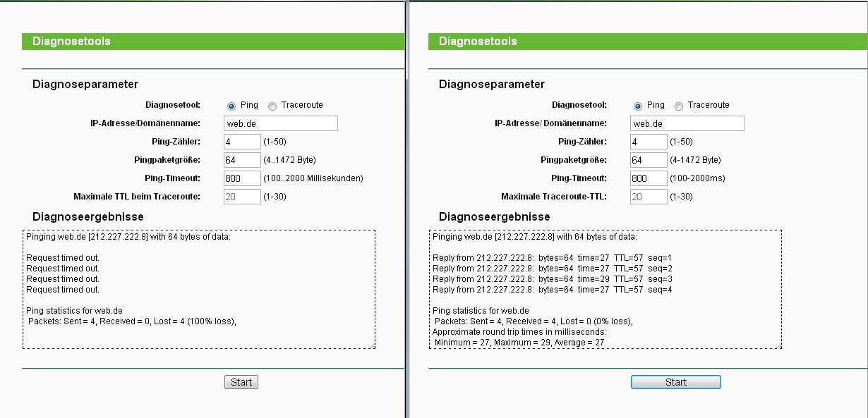Click the left panel Ping-Timeout field

pyautogui.click(x=242, y=178)
